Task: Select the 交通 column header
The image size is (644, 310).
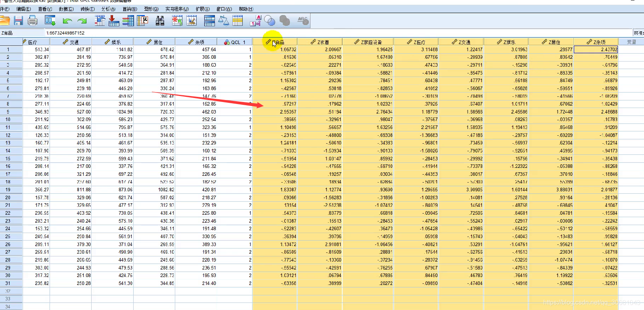Action: [x=71, y=42]
